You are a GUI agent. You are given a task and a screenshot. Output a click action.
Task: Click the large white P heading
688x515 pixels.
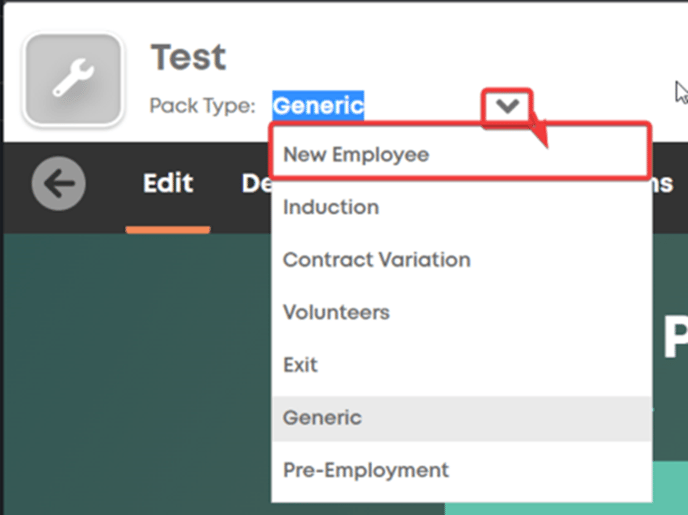(675, 337)
